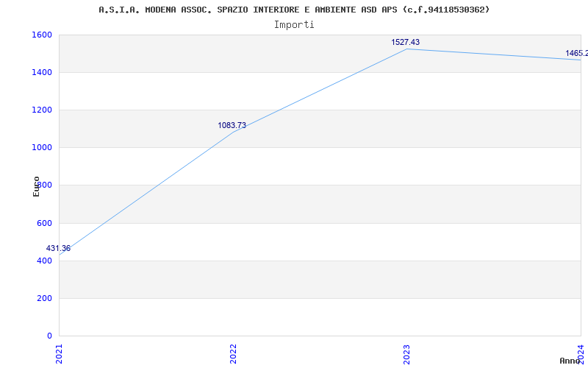This screenshot has height=368, width=588.
Task: Click the 400 y-axis tick label
Action: (x=44, y=261)
